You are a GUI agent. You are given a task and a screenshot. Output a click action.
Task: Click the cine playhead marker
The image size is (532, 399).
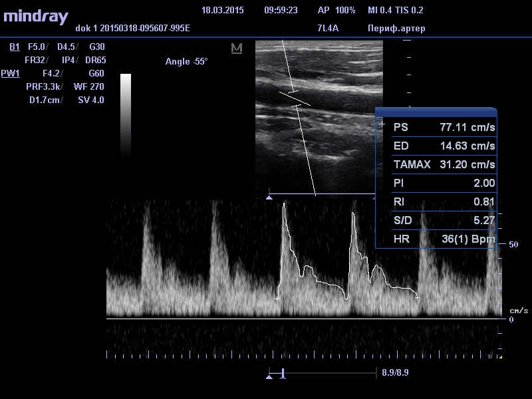283,374
